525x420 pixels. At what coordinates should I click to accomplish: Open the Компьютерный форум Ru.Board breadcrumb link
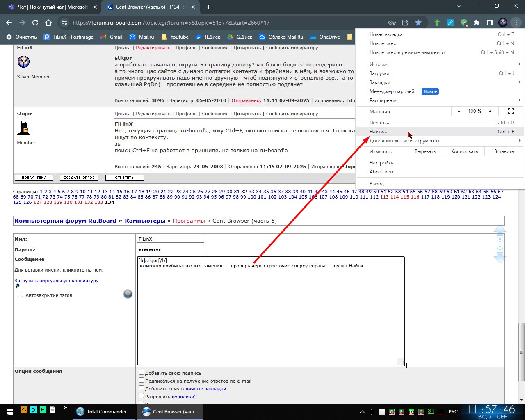[x=65, y=221]
